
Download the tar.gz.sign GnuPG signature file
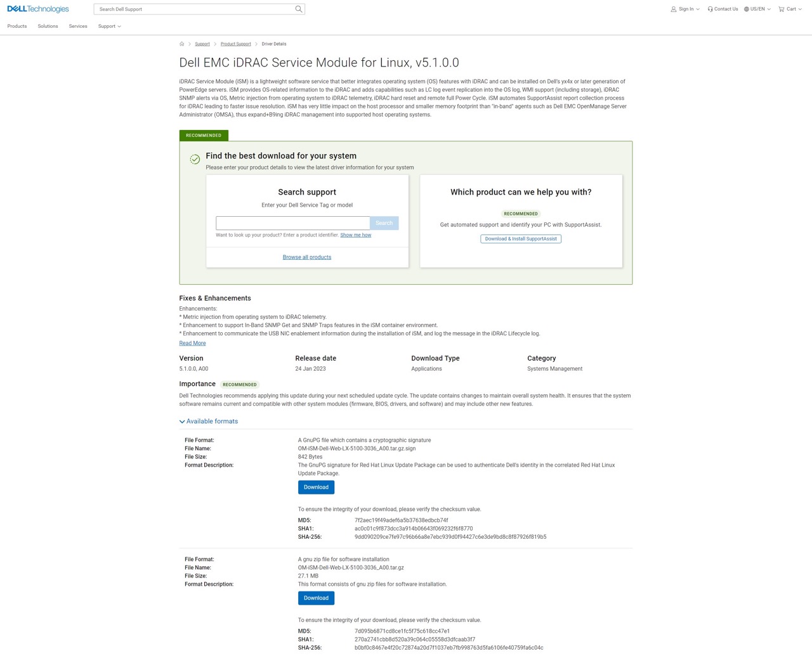click(x=316, y=487)
